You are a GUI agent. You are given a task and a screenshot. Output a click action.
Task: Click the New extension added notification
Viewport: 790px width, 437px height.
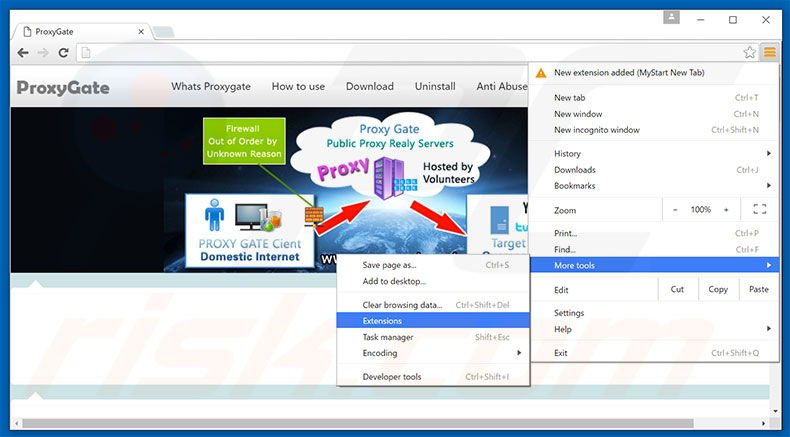pyautogui.click(x=654, y=73)
